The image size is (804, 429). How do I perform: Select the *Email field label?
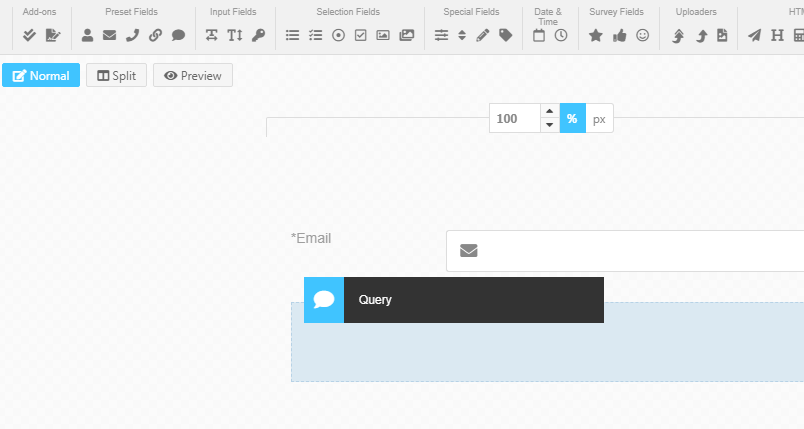tap(311, 238)
